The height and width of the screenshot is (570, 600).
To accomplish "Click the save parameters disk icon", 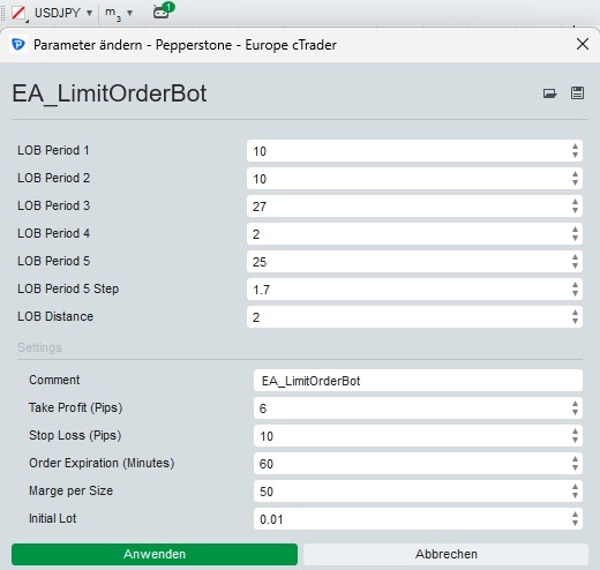I will point(577,93).
